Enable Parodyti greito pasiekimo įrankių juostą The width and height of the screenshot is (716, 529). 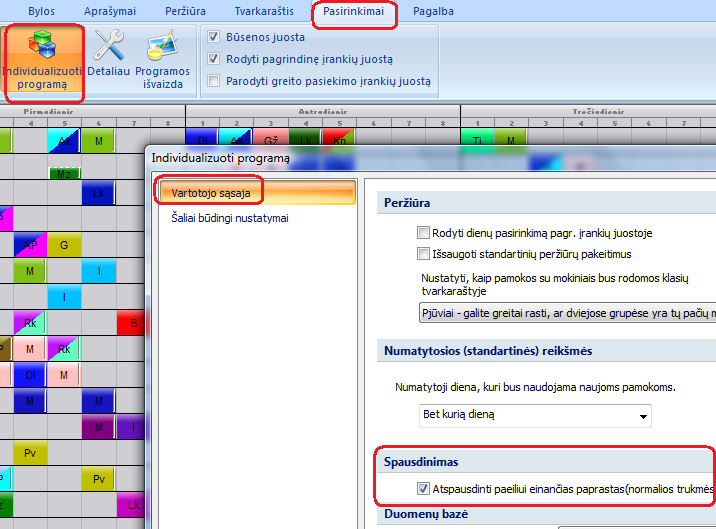(212, 81)
